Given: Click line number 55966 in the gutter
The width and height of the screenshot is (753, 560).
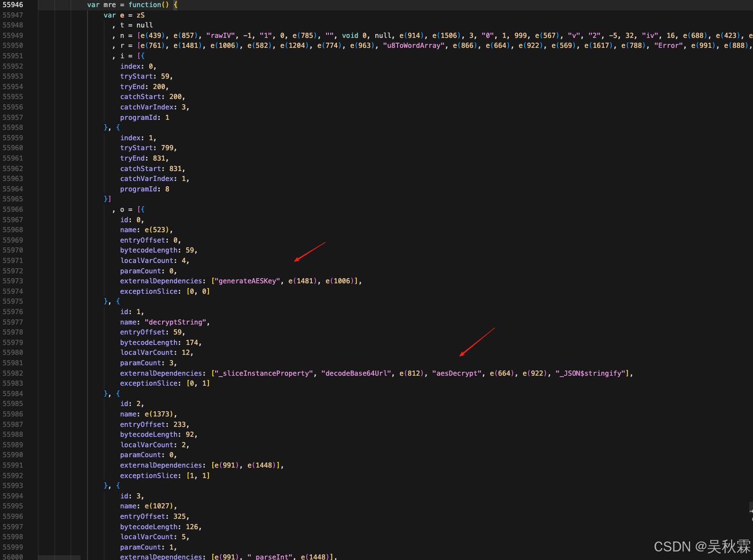Looking at the screenshot, I should [x=13, y=209].
